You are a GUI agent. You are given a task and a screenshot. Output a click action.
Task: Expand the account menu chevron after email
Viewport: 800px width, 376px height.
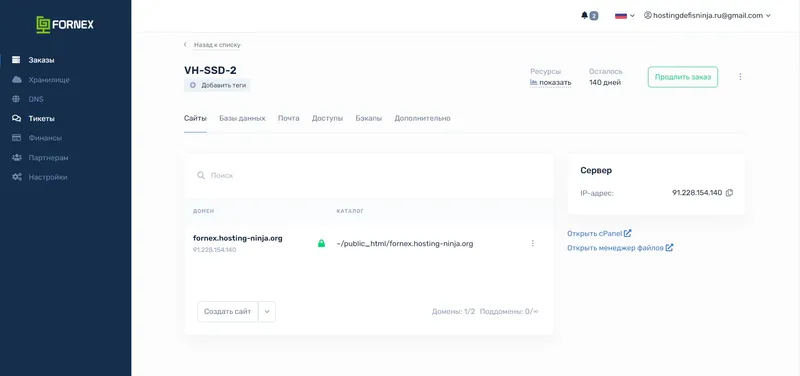pos(768,16)
